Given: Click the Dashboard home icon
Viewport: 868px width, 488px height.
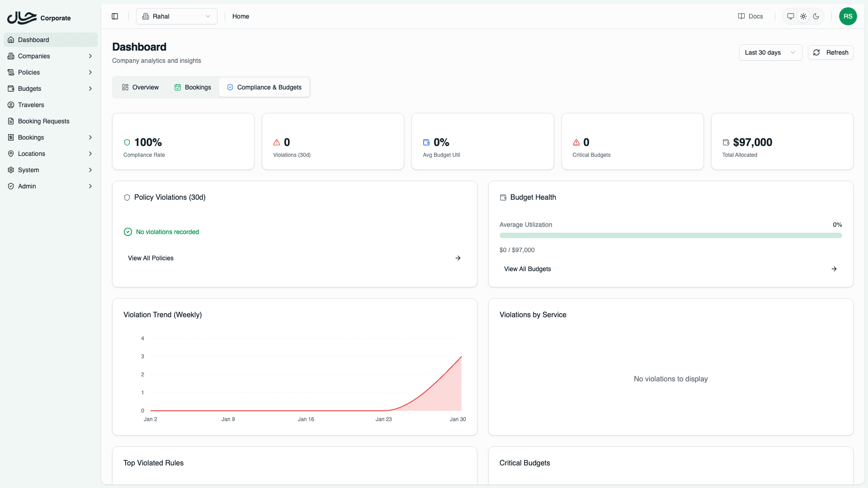Looking at the screenshot, I should click(x=11, y=40).
